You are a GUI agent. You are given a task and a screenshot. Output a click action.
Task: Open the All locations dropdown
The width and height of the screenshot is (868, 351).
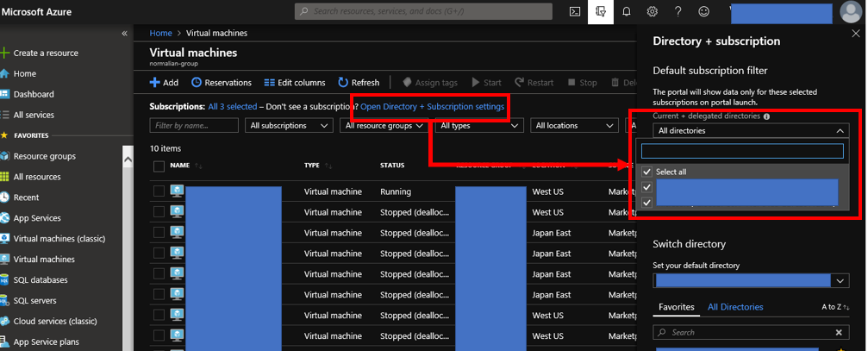pos(575,126)
